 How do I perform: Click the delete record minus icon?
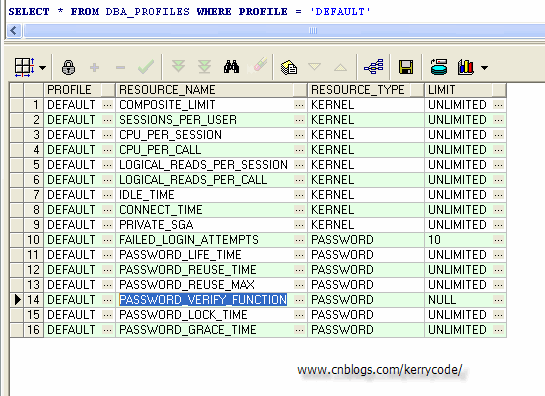[120, 67]
